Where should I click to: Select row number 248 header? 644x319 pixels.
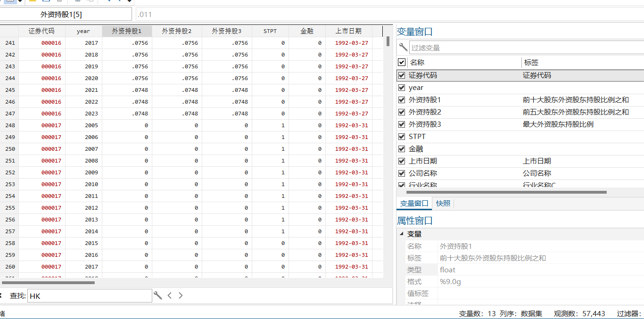coord(9,125)
